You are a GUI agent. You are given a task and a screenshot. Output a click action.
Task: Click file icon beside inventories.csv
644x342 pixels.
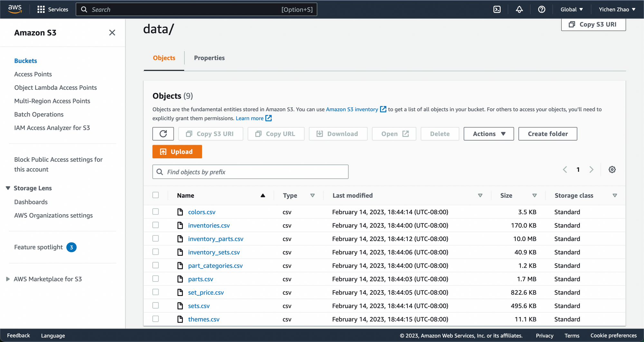coord(180,225)
